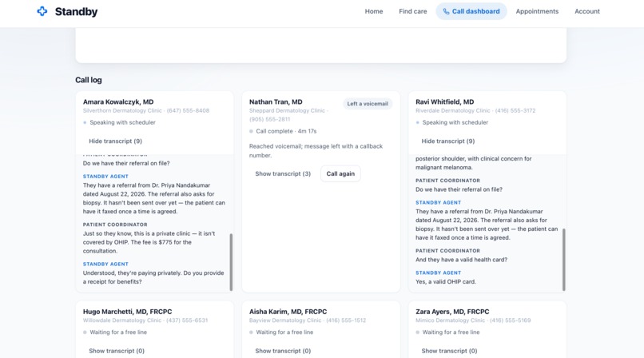Viewport: 644px width, 358px height.
Task: Click Willowdale Dermatology Clinic phone line
Action: pos(145,320)
